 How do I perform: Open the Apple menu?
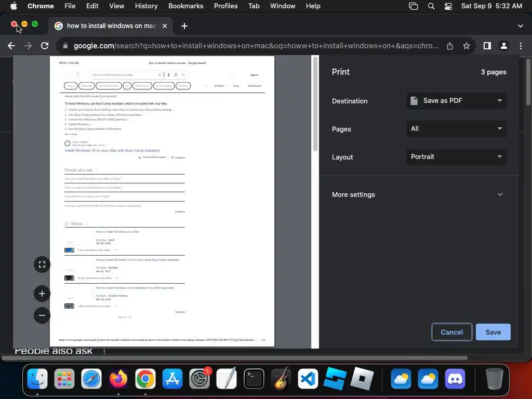point(14,6)
